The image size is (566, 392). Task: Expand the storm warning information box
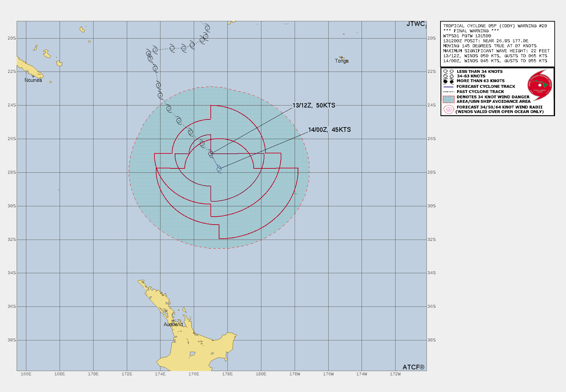click(x=497, y=43)
